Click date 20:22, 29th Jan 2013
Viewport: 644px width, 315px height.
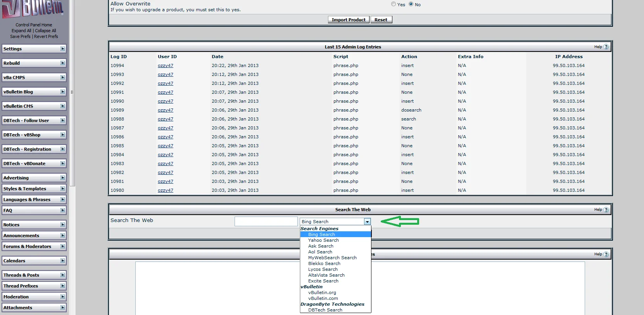pyautogui.click(x=235, y=65)
